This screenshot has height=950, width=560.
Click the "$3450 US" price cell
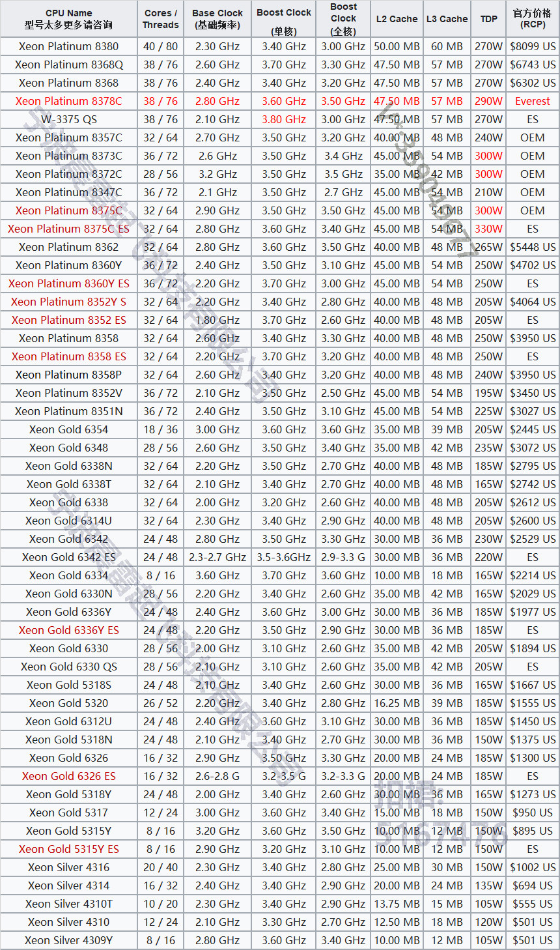[x=533, y=393]
